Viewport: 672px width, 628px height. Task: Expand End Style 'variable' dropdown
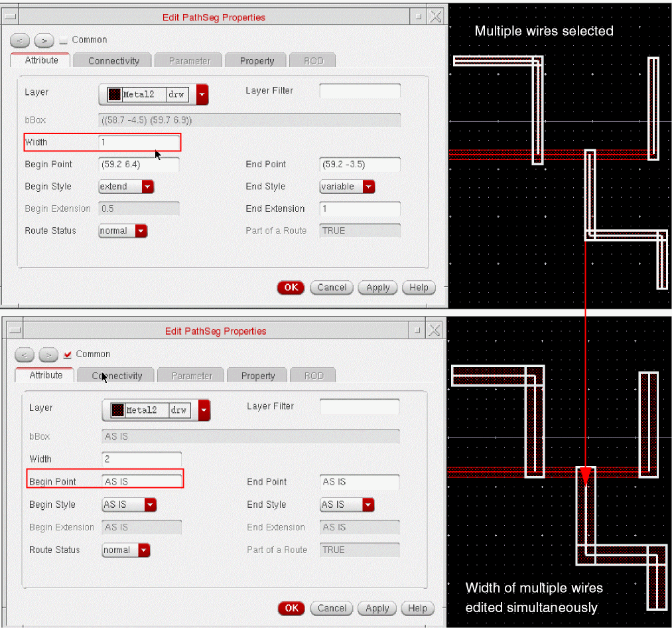(369, 187)
